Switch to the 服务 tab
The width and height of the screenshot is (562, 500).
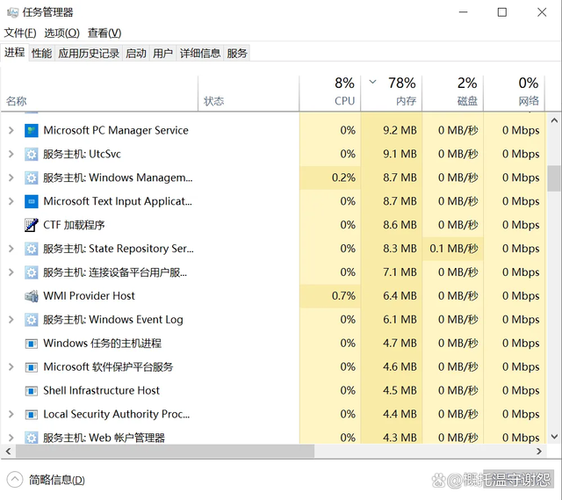click(x=237, y=53)
